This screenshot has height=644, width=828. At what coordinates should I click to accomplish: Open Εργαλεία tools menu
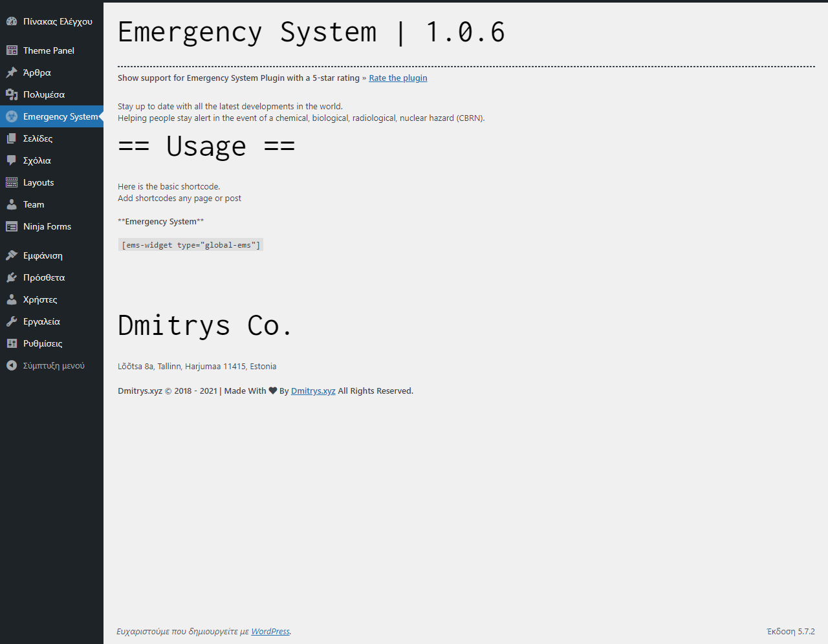52,321
